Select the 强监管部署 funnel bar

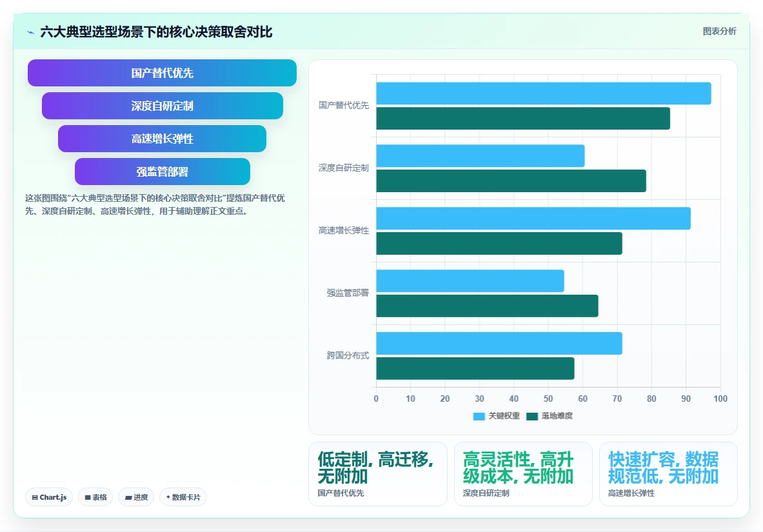[x=162, y=172]
